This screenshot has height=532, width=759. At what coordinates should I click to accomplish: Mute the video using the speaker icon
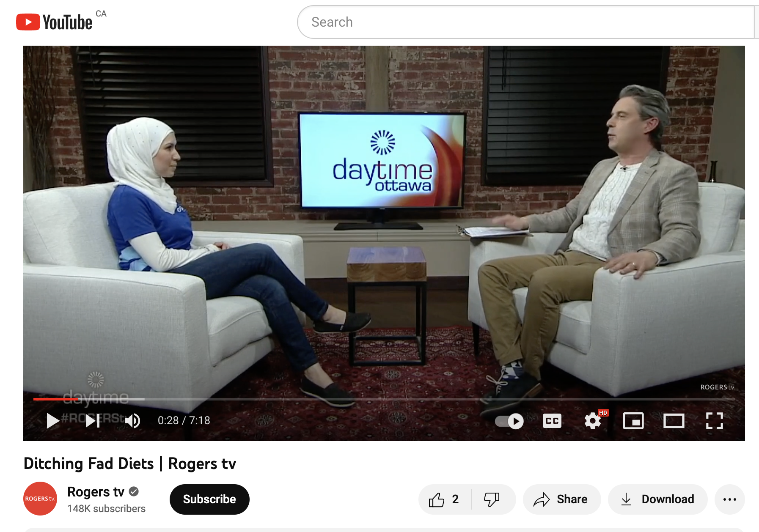(x=132, y=420)
